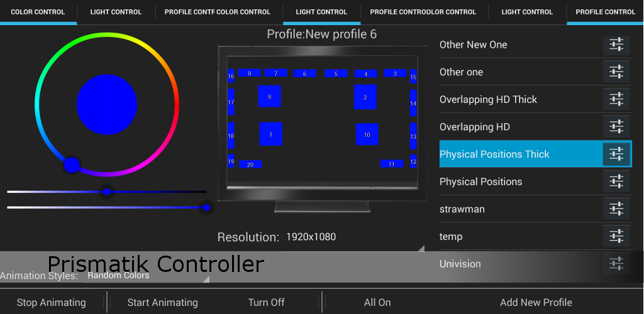The image size is (644, 314).
Task: Select the underlined COLOR CONTROL tab
Action: pos(38,12)
